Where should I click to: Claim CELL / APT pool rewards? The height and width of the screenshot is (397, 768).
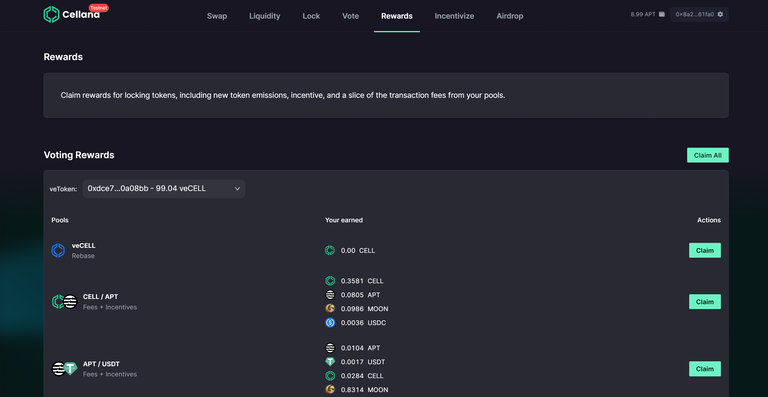[x=705, y=302]
